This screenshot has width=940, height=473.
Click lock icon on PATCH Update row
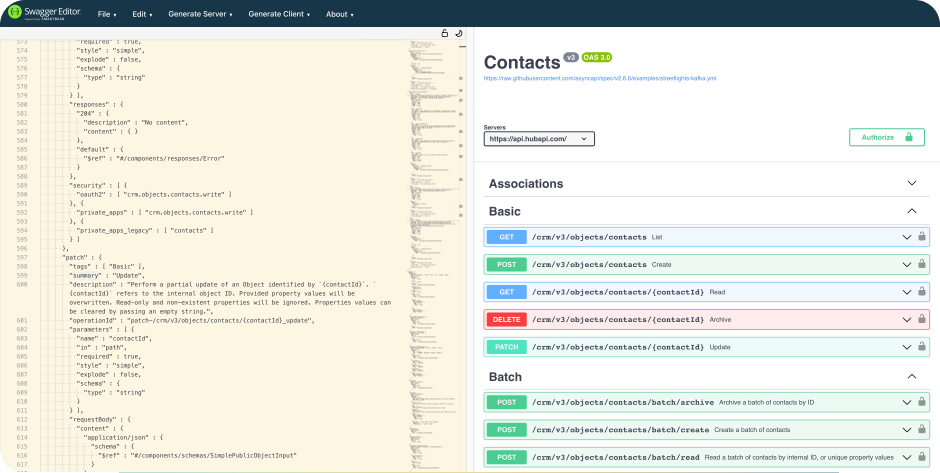click(922, 347)
